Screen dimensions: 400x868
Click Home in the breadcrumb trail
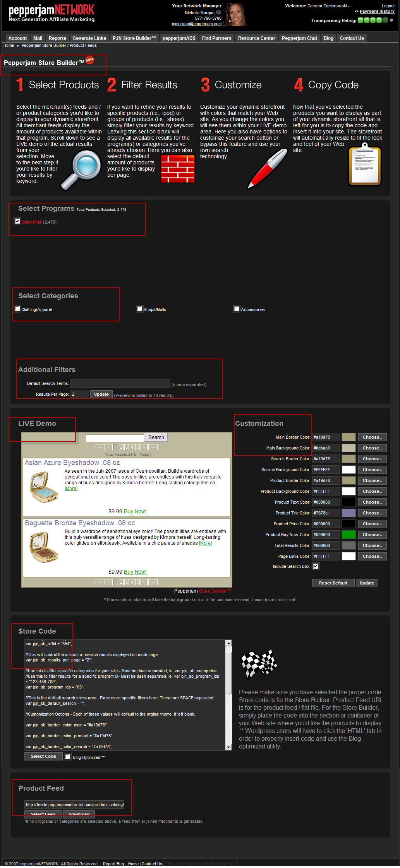click(x=9, y=45)
